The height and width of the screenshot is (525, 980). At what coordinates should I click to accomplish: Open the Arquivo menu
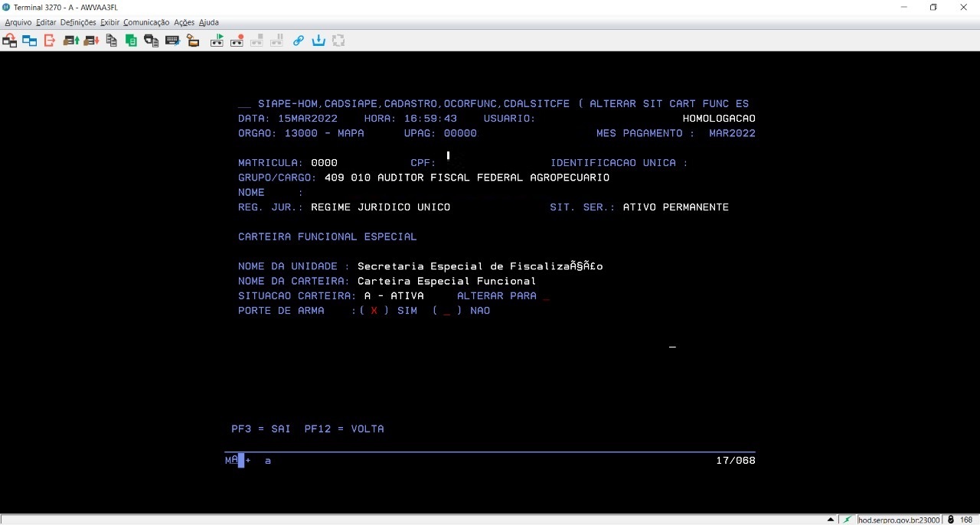18,22
